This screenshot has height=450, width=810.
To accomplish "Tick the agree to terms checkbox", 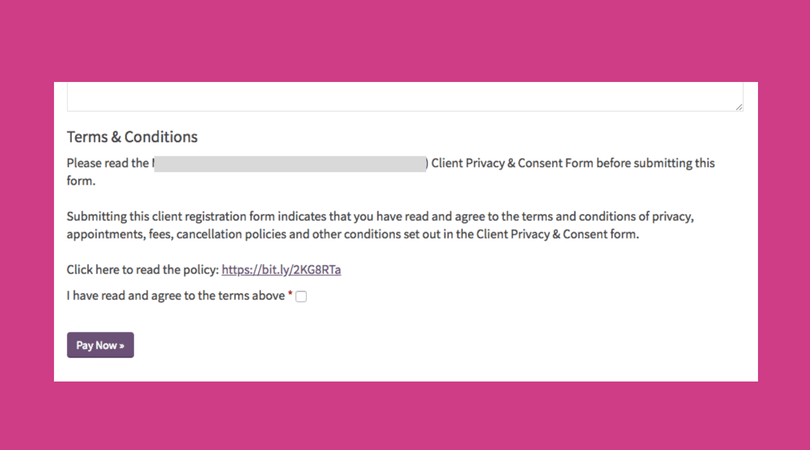I will click(x=301, y=296).
